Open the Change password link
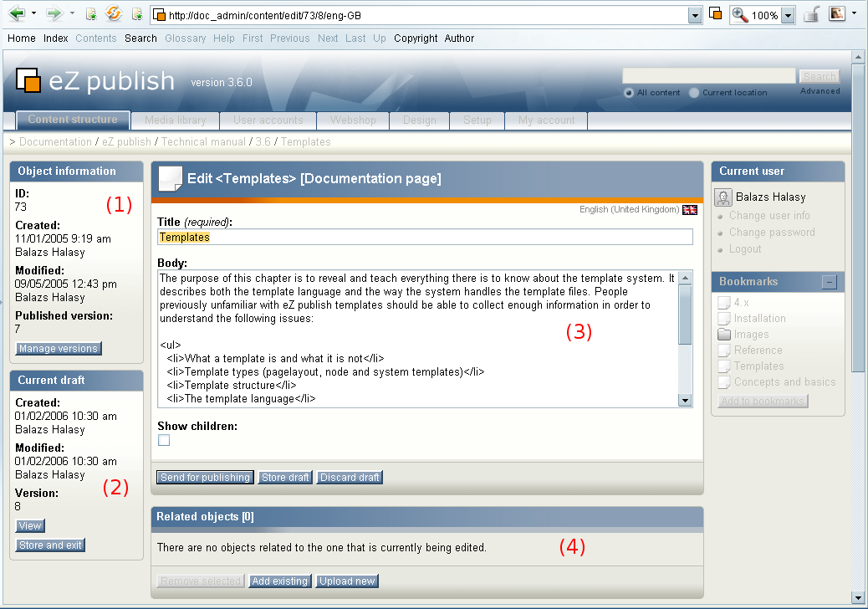 pos(772,232)
